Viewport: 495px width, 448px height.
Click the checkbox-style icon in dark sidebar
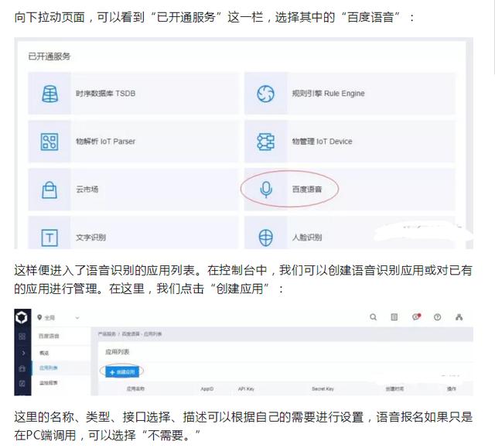pos(22,383)
